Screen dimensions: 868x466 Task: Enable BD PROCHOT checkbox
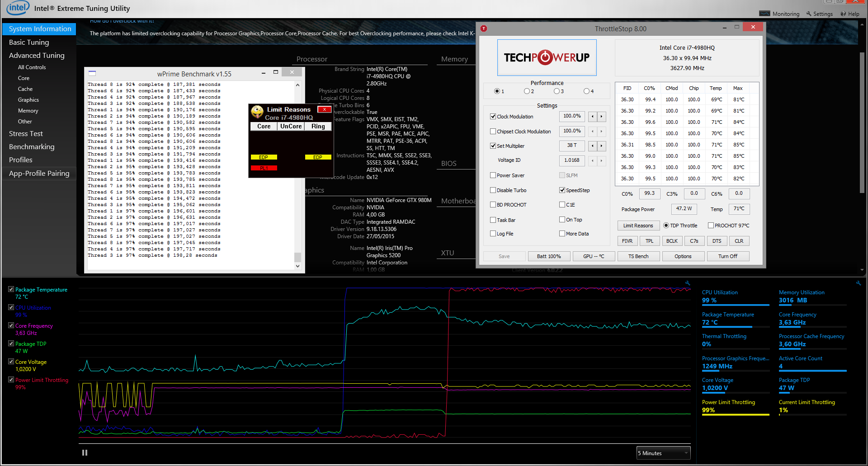(x=493, y=205)
